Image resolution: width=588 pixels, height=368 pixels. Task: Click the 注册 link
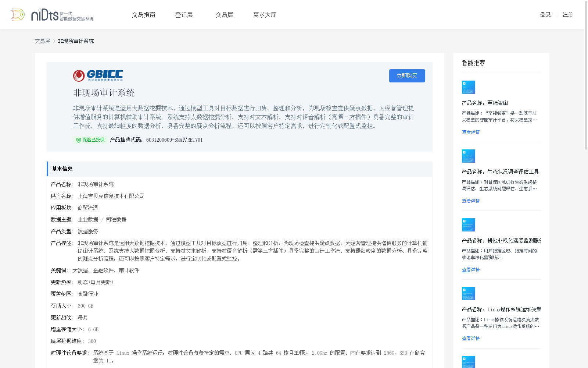(568, 15)
